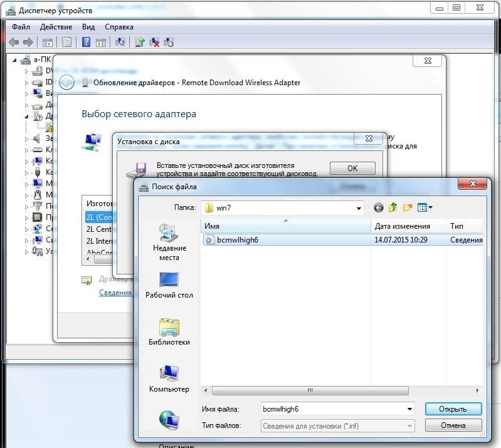Click the Update driver software toolbar icon

140,42
